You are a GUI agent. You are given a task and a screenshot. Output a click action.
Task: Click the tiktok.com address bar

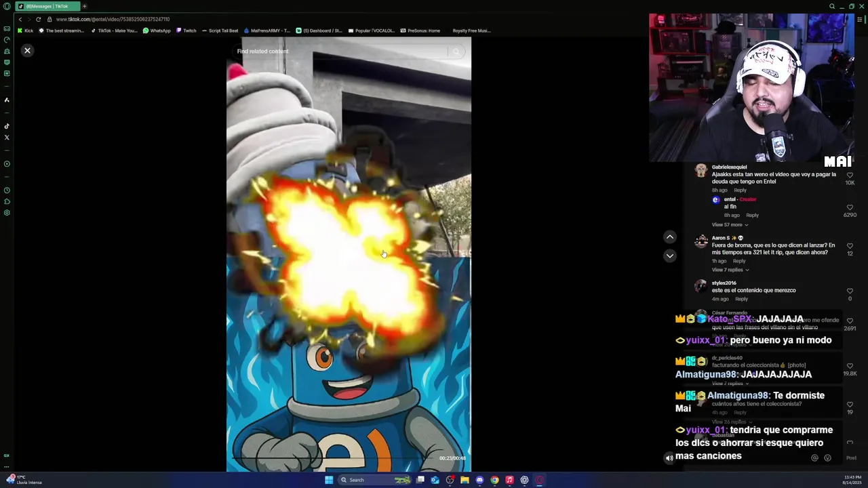click(113, 19)
